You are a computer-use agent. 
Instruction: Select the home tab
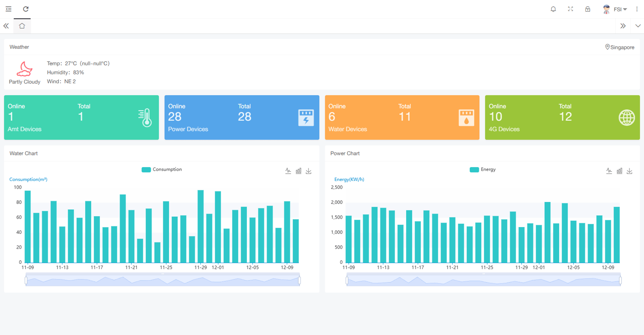point(22,26)
